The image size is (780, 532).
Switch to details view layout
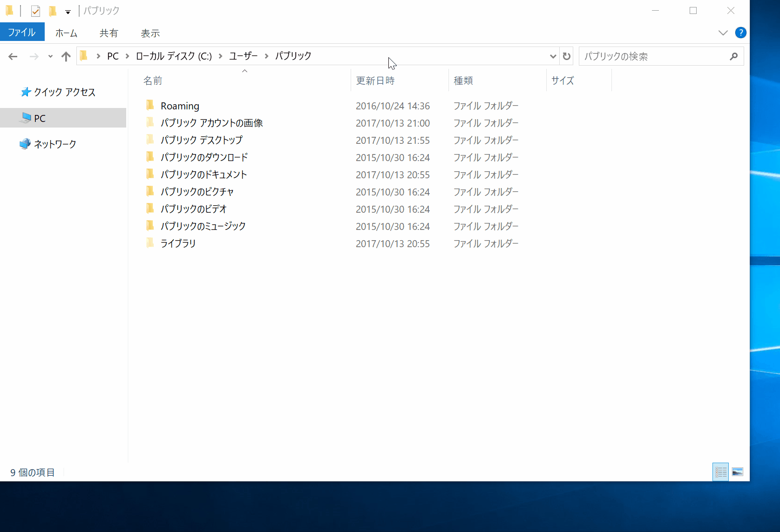(720, 471)
